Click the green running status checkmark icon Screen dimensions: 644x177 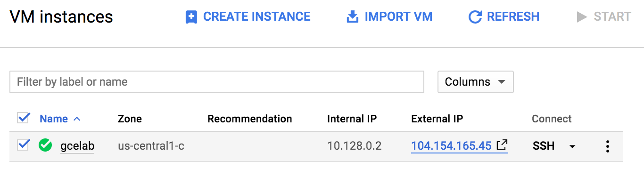[x=45, y=145]
